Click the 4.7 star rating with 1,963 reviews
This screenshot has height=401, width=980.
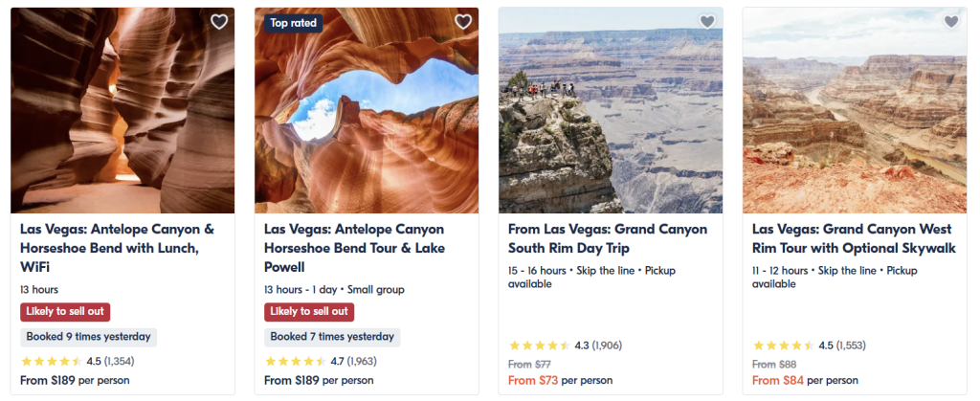(x=319, y=361)
